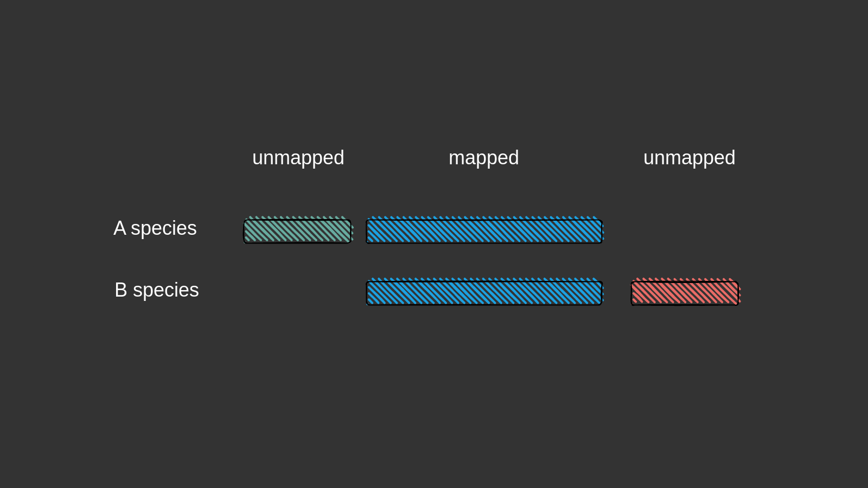Click the blue mapped bar for A species
Image resolution: width=868 pixels, height=488 pixels.
[x=484, y=230]
